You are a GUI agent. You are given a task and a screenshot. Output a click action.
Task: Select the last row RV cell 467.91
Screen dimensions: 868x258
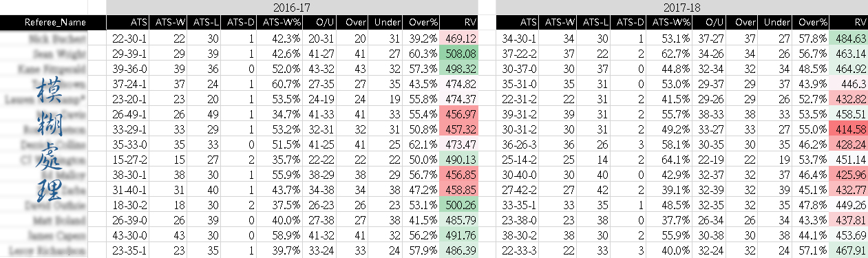[x=848, y=250]
